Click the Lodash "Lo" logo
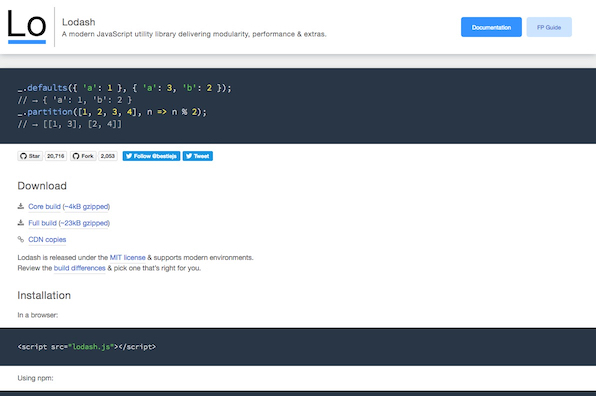The height and width of the screenshot is (396, 596). pyautogui.click(x=27, y=26)
